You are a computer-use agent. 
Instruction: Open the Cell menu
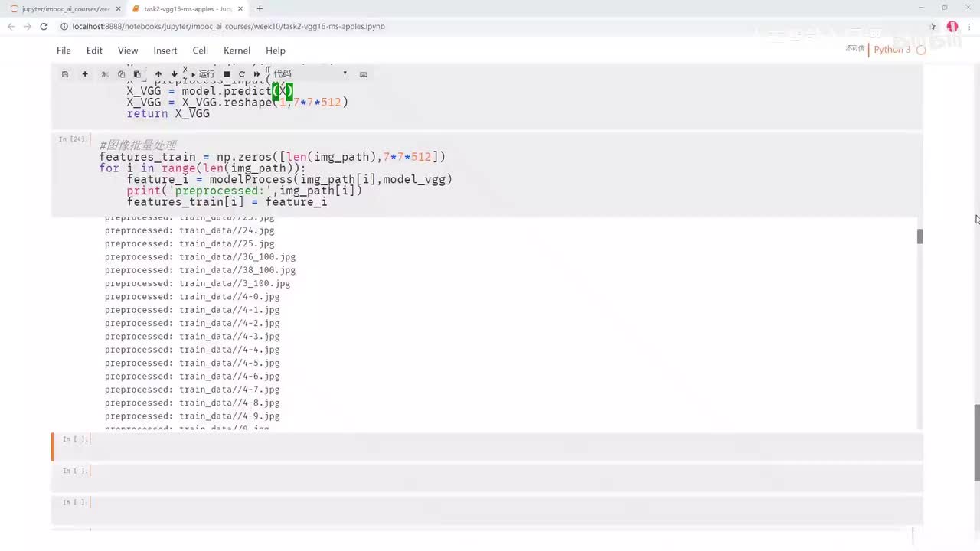(201, 51)
